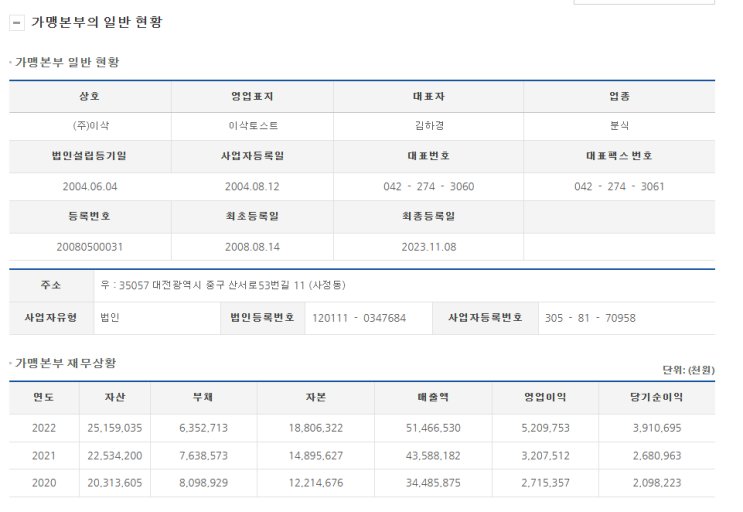Select phone number 042 - 274 - 3060
This screenshot has width=743, height=512.
tap(428, 186)
